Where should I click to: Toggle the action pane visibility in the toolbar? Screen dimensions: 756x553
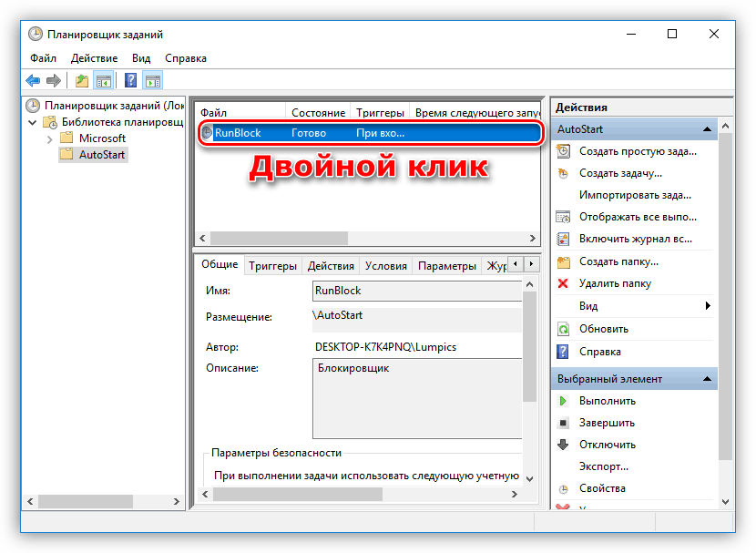(152, 80)
